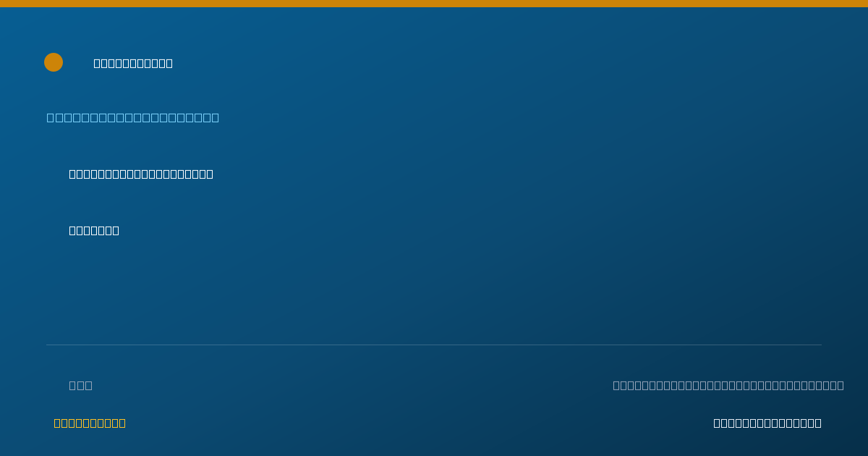868x456 pixels.
Task: Click the short white body text under the longer line
Action: [x=94, y=230]
